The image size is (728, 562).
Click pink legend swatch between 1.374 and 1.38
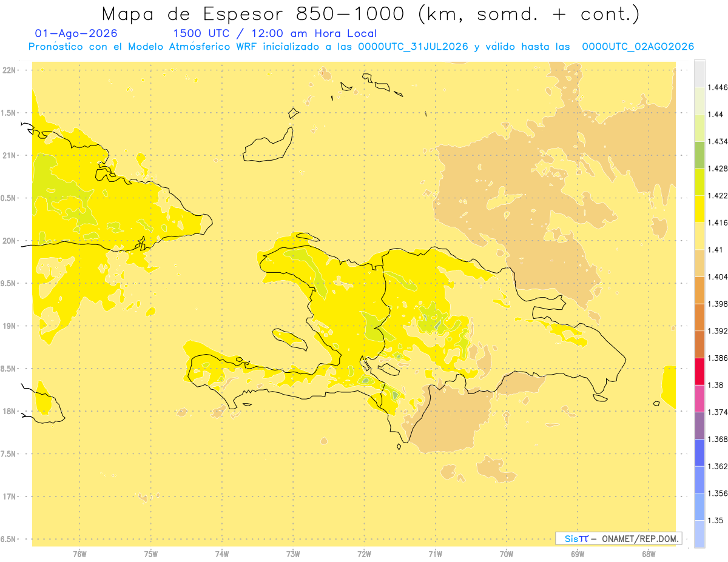[699, 398]
